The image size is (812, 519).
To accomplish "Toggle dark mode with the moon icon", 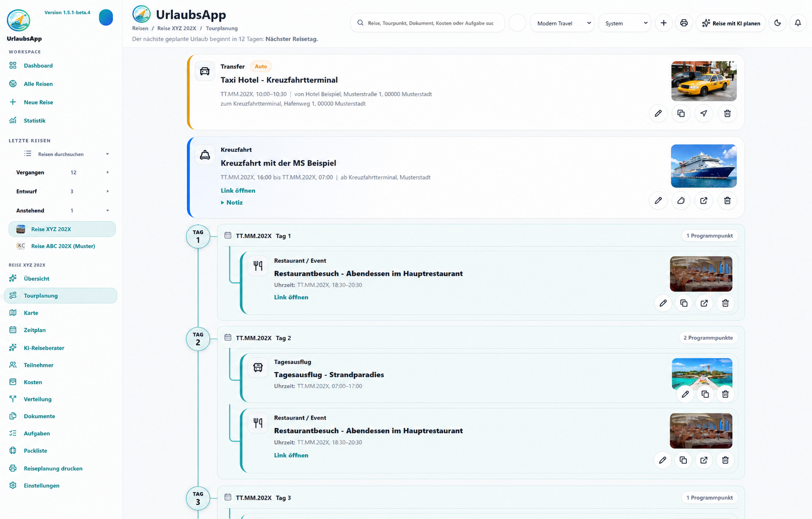I will click(x=777, y=23).
